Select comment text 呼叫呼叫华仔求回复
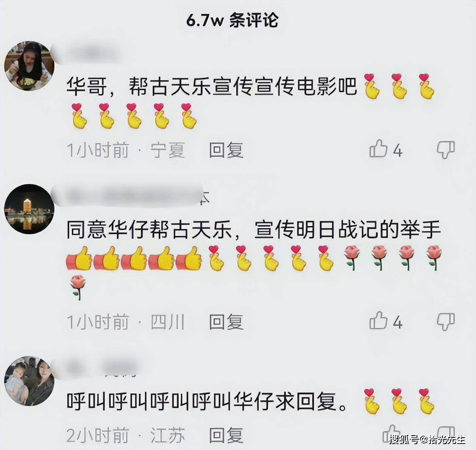476x450 pixels. (207, 401)
